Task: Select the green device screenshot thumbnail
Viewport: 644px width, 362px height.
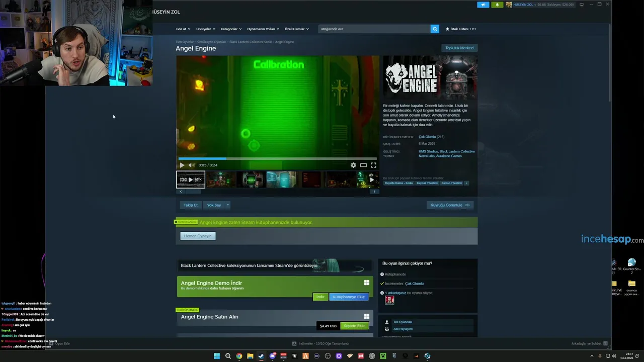Action: [251, 179]
